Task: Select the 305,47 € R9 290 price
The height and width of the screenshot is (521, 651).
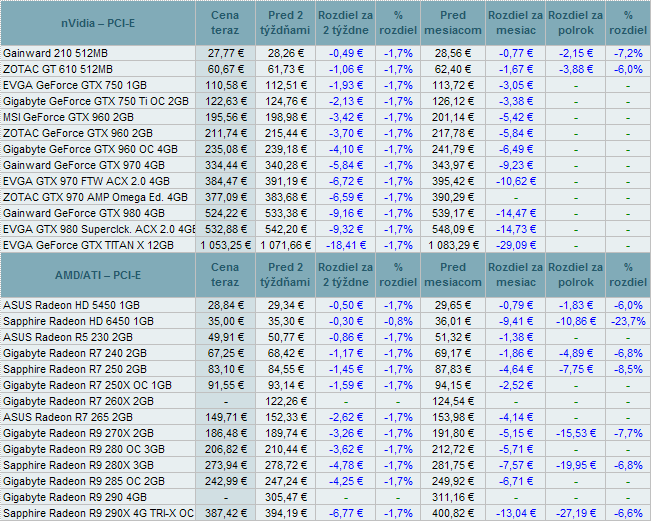Action: [x=286, y=497]
